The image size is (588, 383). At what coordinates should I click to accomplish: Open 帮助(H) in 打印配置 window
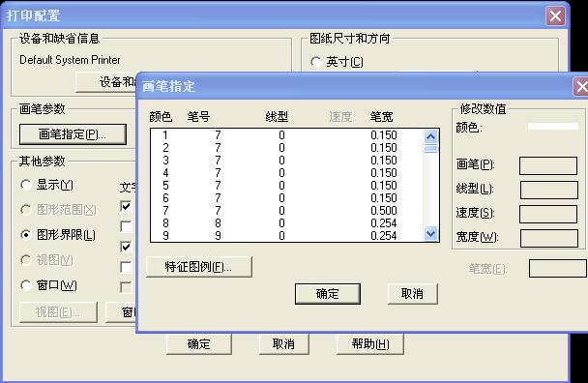pos(370,343)
